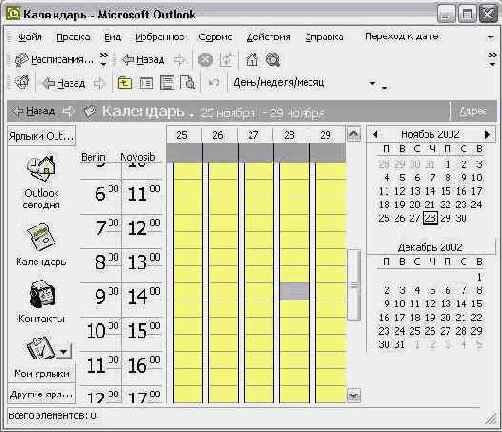Screen dimensions: 502x432
Task: Click Назад left of the folder-up icon
Action: 64,83
